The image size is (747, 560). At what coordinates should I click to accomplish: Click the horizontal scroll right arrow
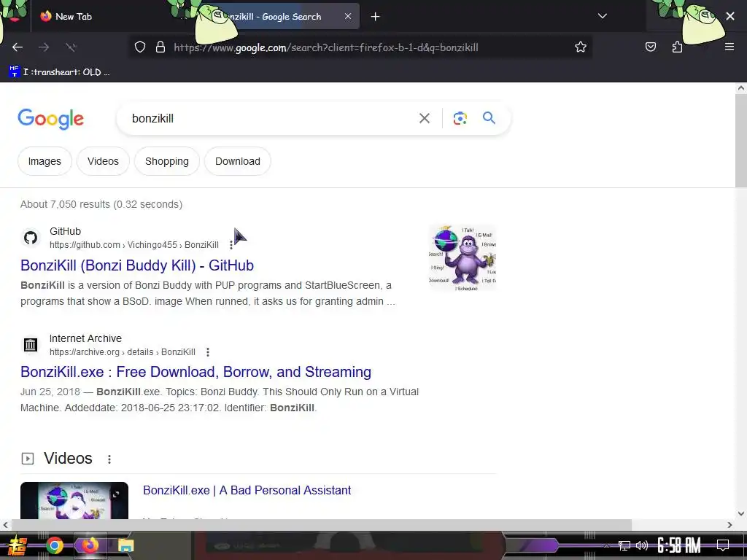point(729,525)
